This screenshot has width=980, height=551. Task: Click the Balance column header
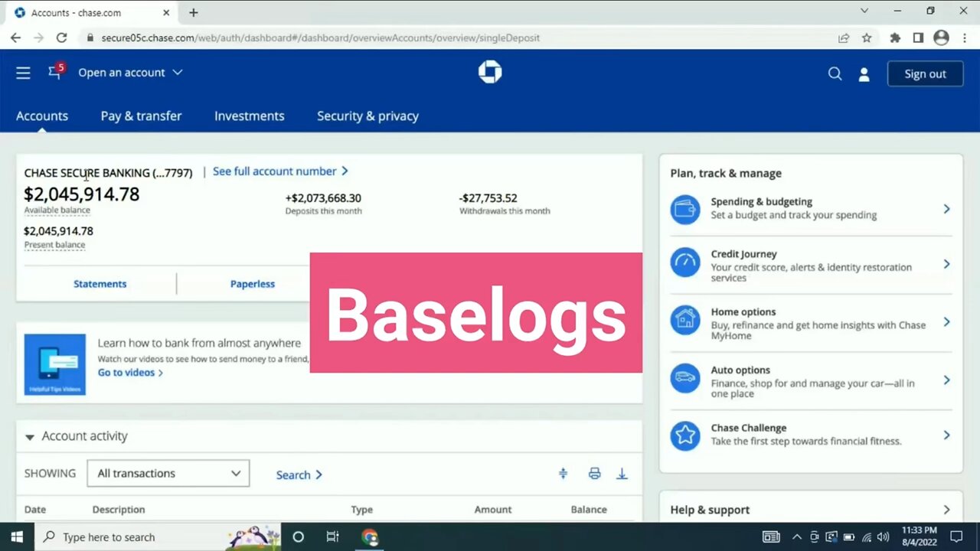[589, 510]
